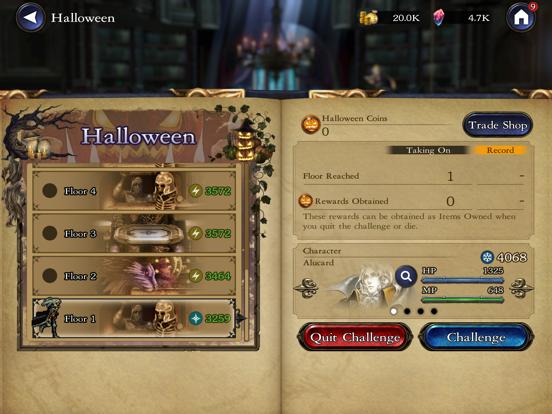Open the Trade Shop
552x414 pixels.
click(x=497, y=125)
